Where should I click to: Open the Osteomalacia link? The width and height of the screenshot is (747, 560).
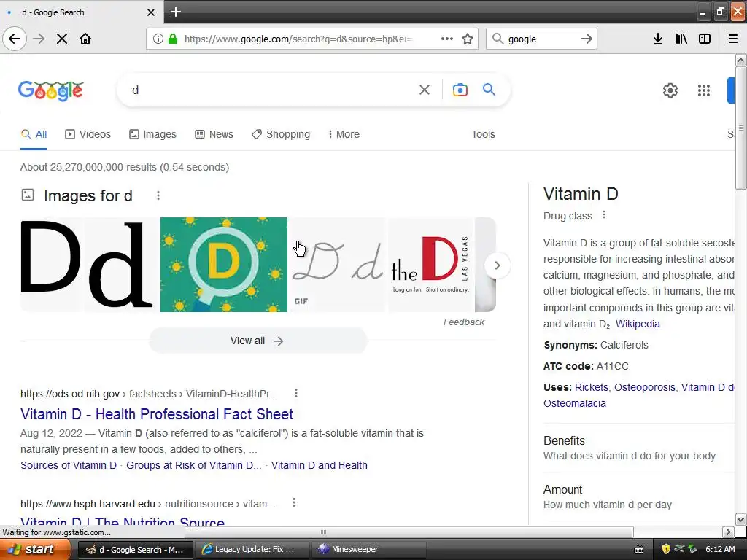575,403
